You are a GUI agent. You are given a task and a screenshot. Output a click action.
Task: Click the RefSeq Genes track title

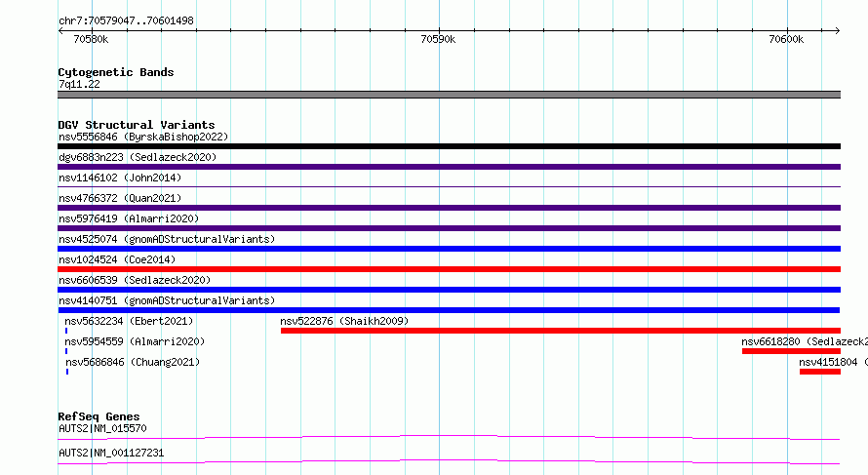[99, 416]
